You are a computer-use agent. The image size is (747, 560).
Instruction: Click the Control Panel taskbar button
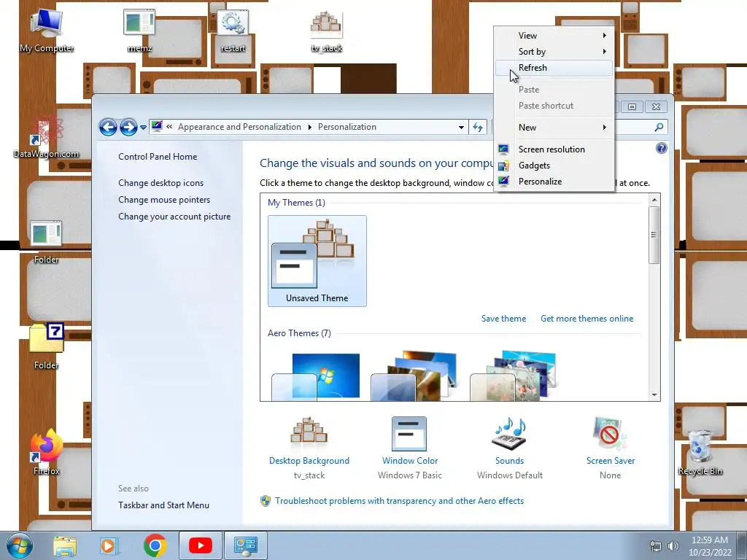tap(246, 545)
